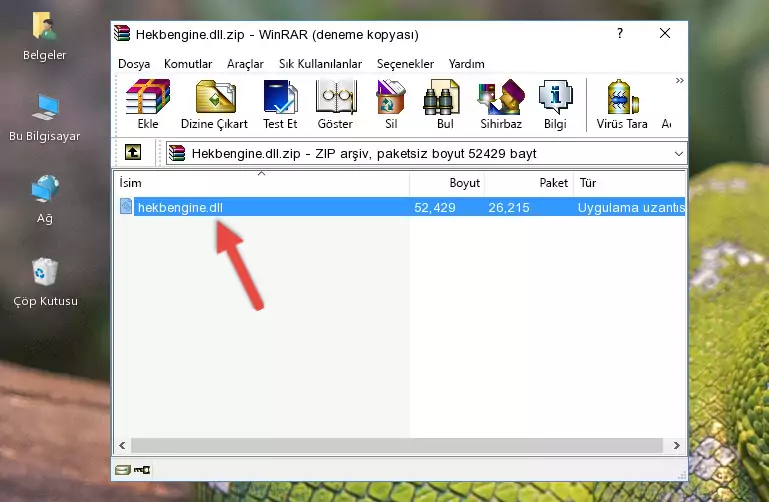Open Belgeler desktop folder icon

click(x=44, y=37)
